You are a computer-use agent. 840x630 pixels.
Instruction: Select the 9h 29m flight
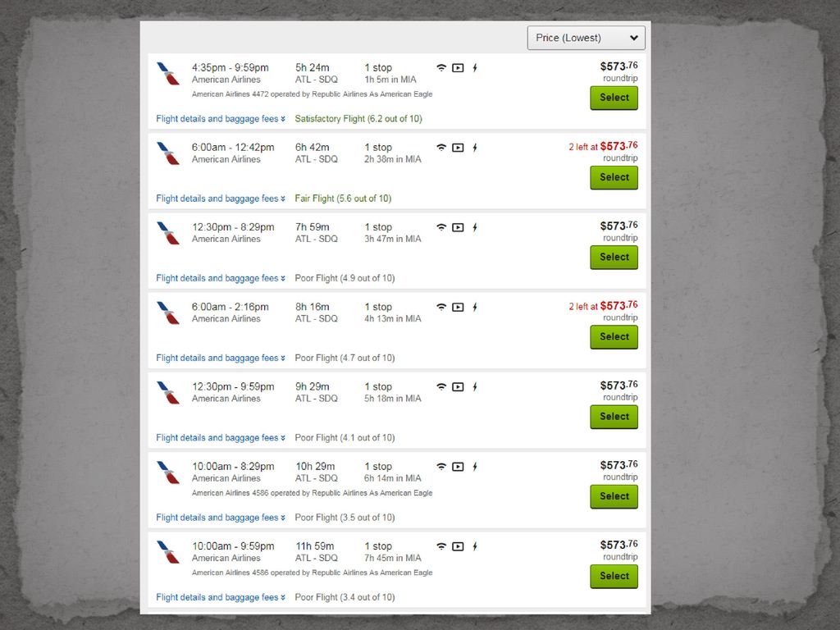pyautogui.click(x=614, y=417)
